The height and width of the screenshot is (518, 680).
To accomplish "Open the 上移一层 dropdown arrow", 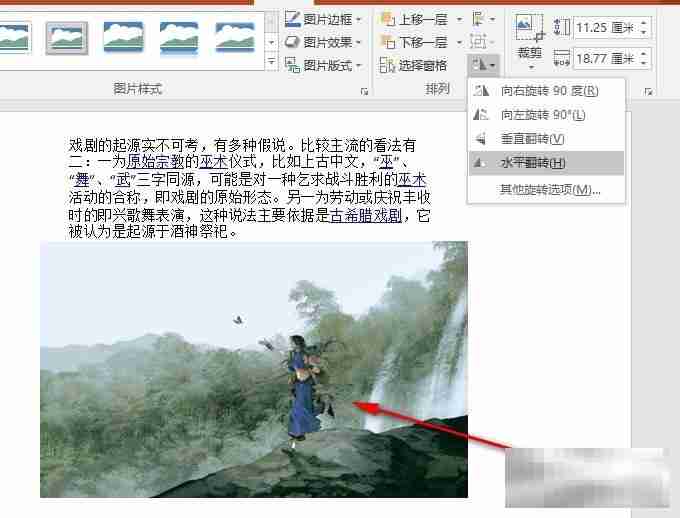I will pyautogui.click(x=459, y=20).
